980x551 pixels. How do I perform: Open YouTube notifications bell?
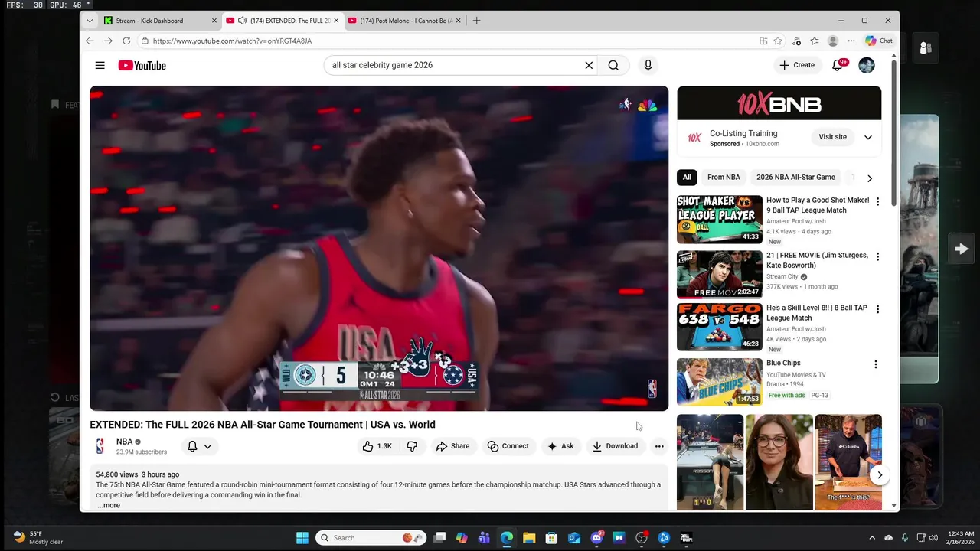pyautogui.click(x=838, y=65)
